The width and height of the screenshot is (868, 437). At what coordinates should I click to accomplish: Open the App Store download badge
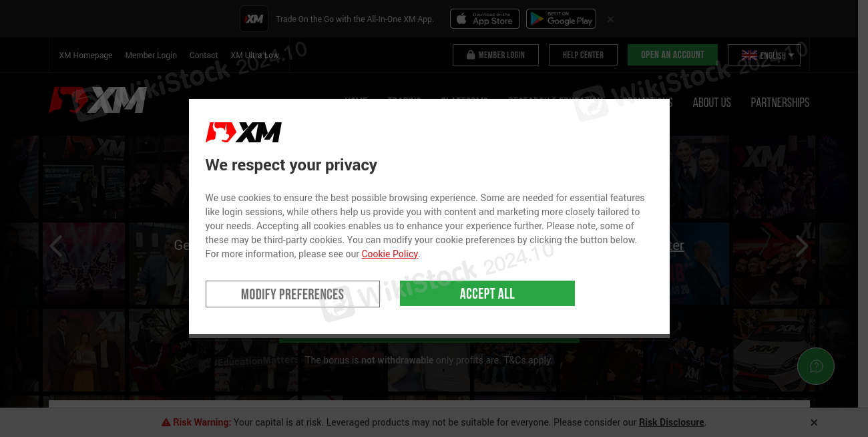[x=485, y=19]
